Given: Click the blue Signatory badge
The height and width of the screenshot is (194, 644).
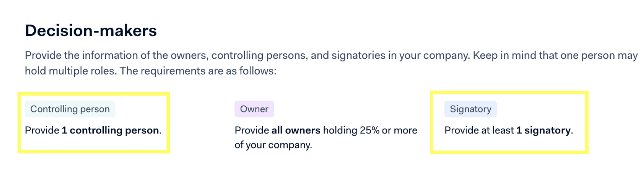Looking at the screenshot, I should point(471,109).
